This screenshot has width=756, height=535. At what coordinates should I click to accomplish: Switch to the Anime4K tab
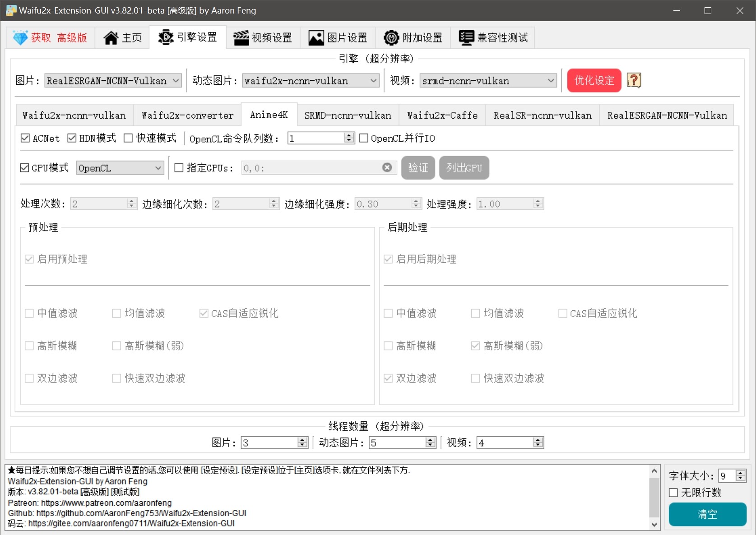[269, 115]
